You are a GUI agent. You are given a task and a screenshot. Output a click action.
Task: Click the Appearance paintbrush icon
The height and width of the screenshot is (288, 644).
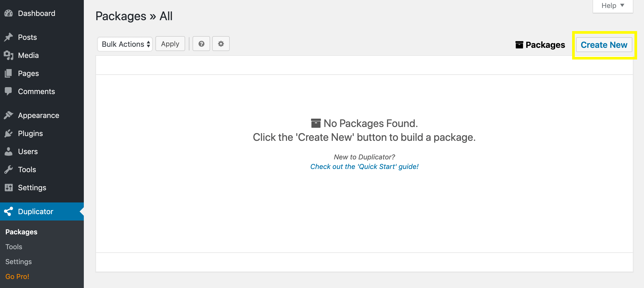click(8, 115)
